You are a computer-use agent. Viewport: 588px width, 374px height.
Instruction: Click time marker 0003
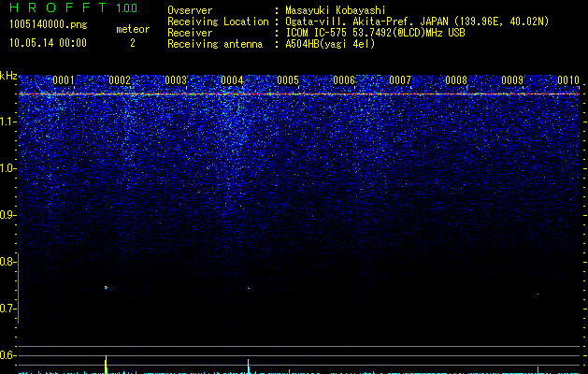176,80
